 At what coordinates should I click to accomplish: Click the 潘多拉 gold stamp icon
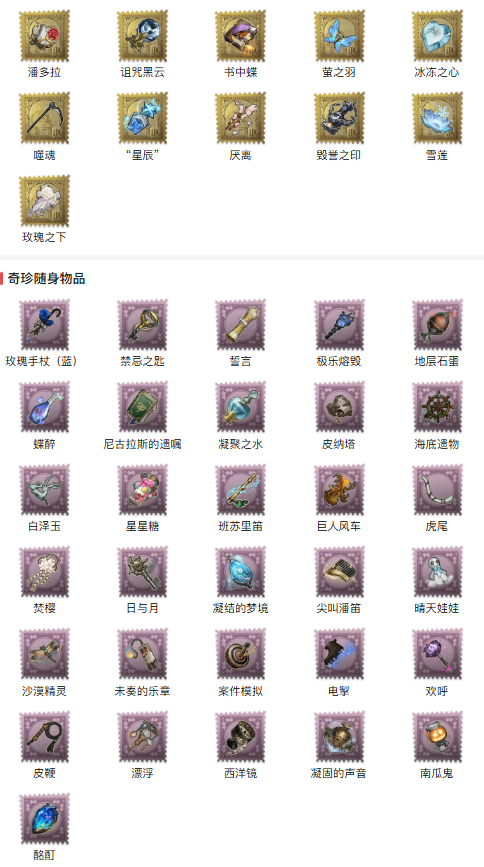44,36
